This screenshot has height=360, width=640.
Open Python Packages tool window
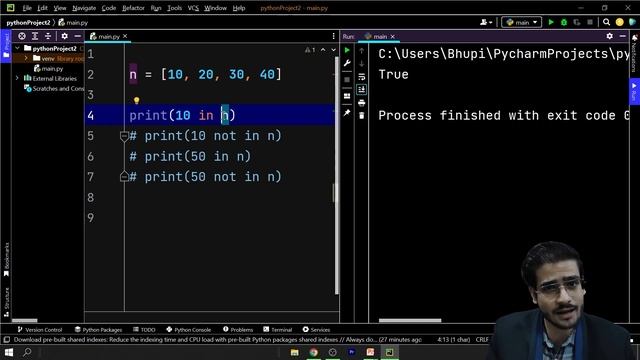point(98,329)
